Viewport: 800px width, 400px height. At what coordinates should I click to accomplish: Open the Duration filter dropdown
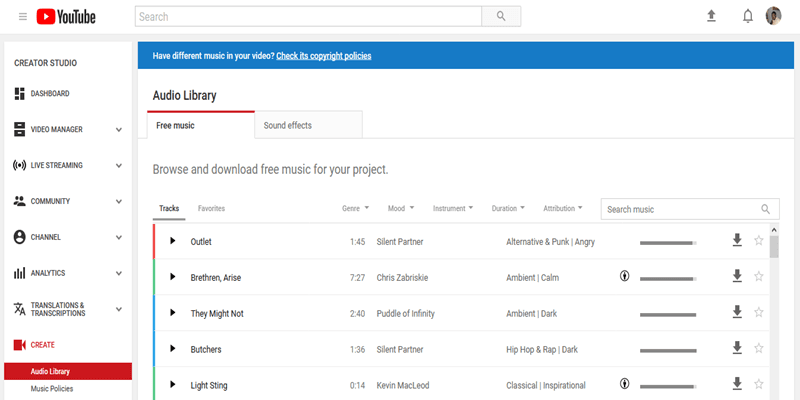click(508, 208)
